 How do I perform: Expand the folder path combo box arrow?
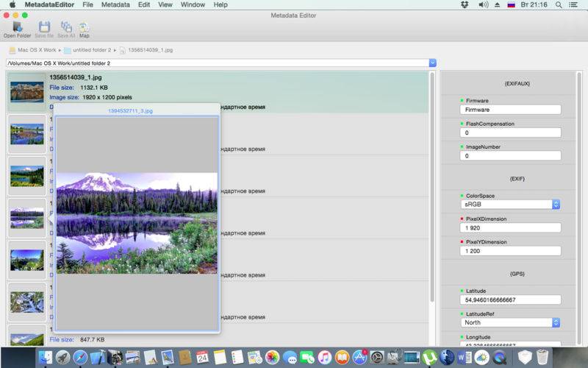(432, 63)
